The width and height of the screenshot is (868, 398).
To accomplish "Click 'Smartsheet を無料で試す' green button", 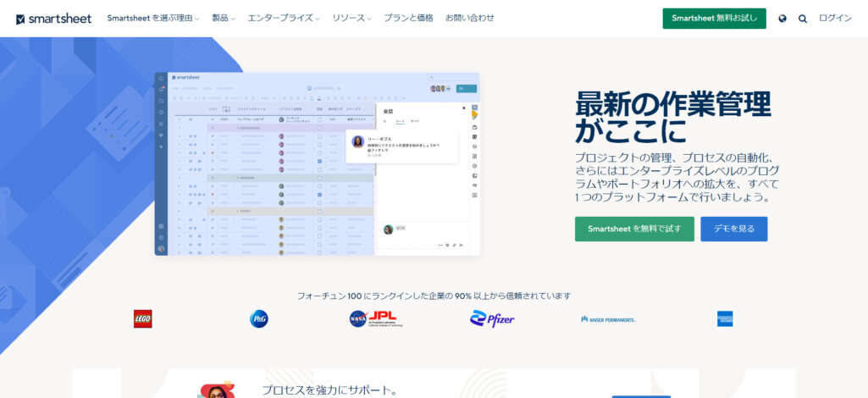I will [x=634, y=229].
